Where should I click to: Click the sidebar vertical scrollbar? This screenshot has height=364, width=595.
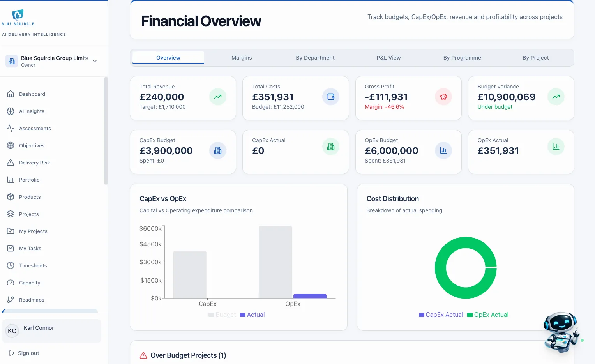click(106, 131)
